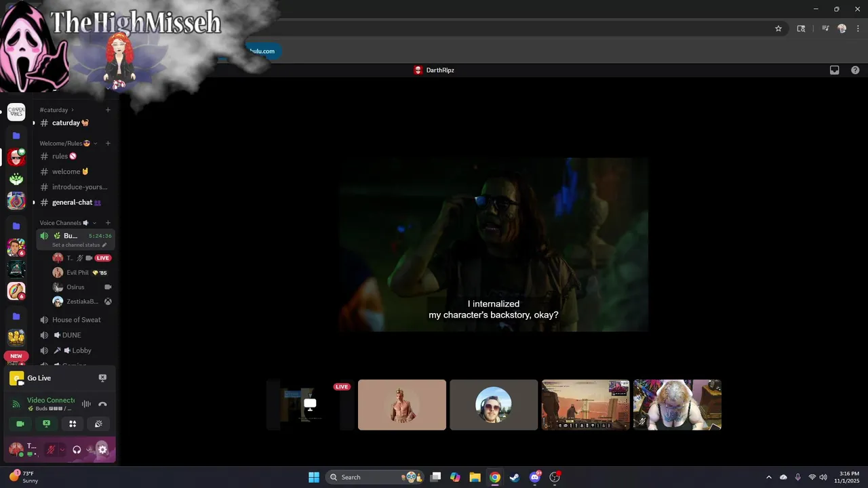Open the soundboard button
This screenshot has height=488, width=868.
(98, 424)
